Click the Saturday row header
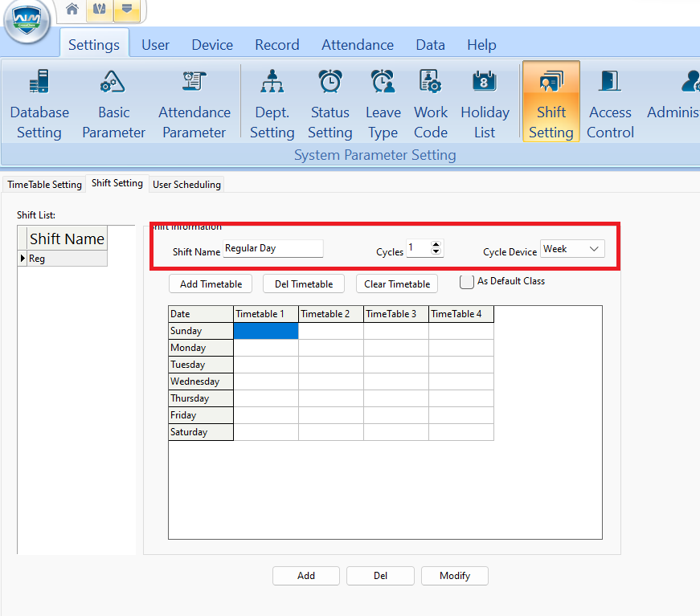 click(x=201, y=432)
